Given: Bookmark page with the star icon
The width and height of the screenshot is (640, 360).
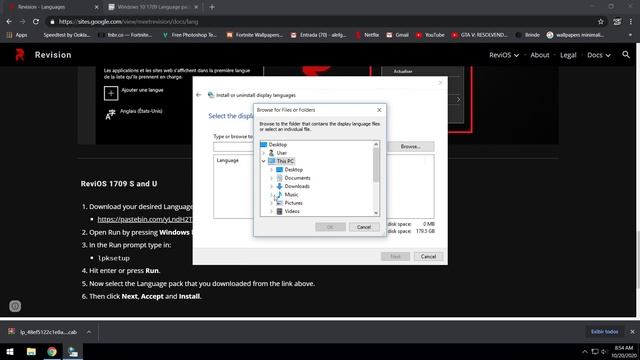Looking at the screenshot, I should 600,22.
